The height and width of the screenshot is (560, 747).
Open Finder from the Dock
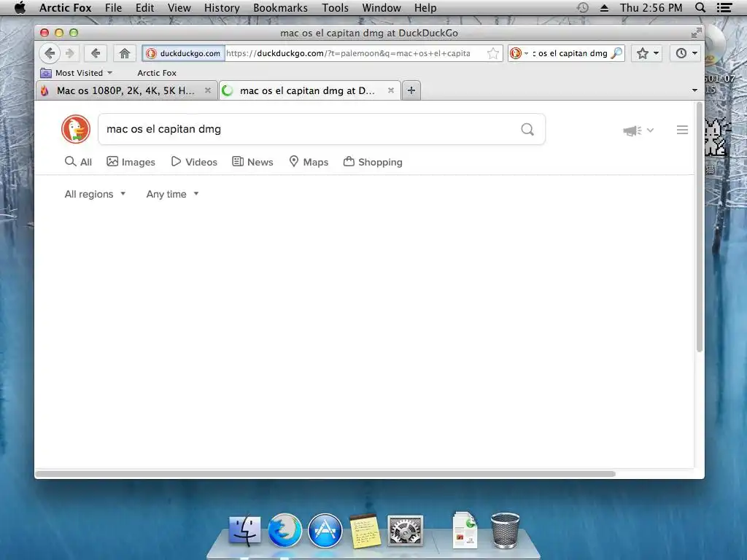tap(245, 530)
